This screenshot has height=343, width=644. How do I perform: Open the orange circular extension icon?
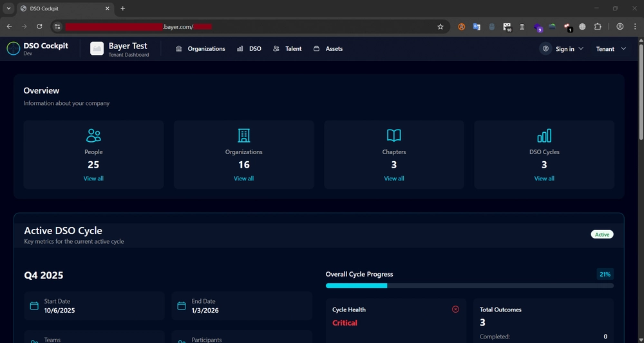(x=462, y=26)
